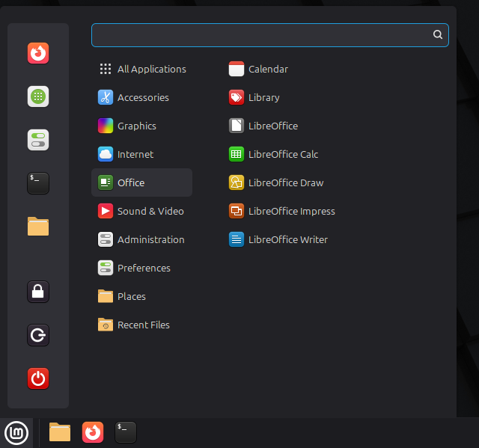The height and width of the screenshot is (448, 479).
Task: Launch Terminal from the favorites sidebar
Action: click(x=38, y=183)
